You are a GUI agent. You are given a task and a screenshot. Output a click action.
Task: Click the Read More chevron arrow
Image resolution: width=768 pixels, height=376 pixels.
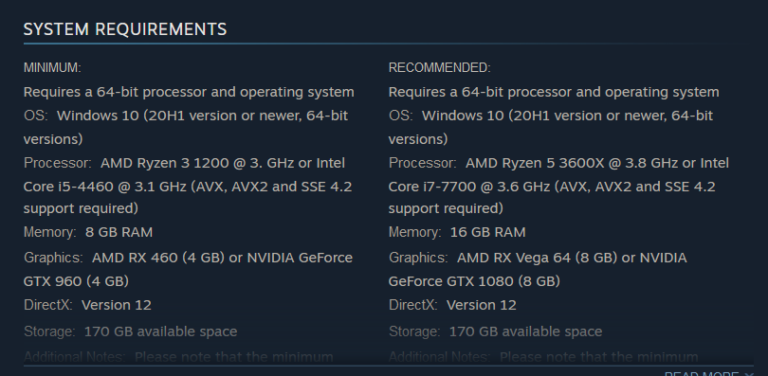750,374
